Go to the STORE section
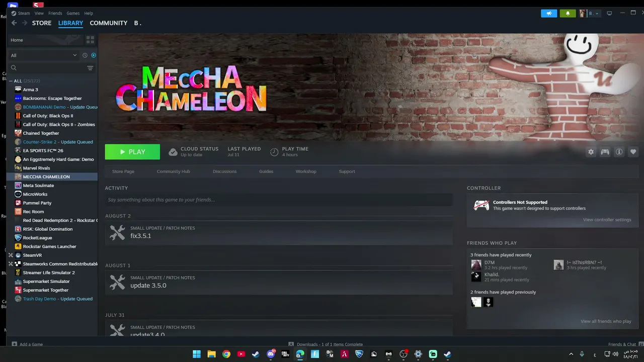Viewport: 644px width, 362px height. [42, 23]
